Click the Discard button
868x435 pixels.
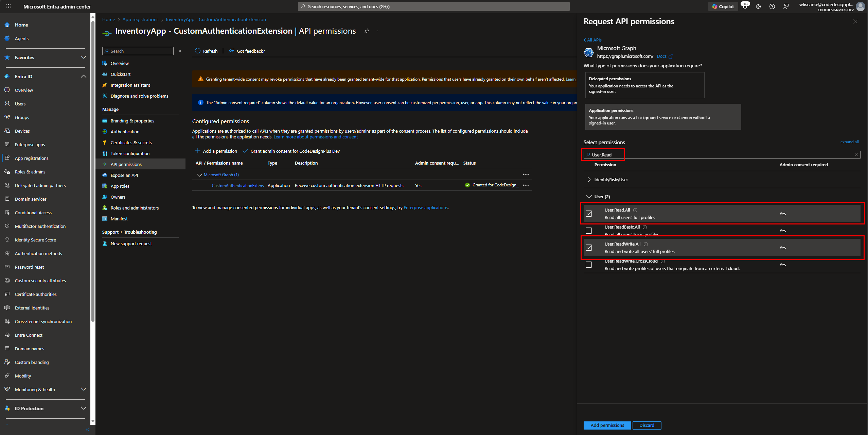(x=647, y=425)
